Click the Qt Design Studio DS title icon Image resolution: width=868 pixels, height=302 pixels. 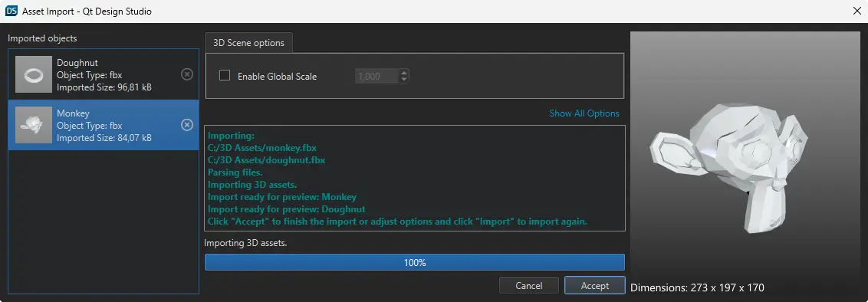[x=11, y=11]
